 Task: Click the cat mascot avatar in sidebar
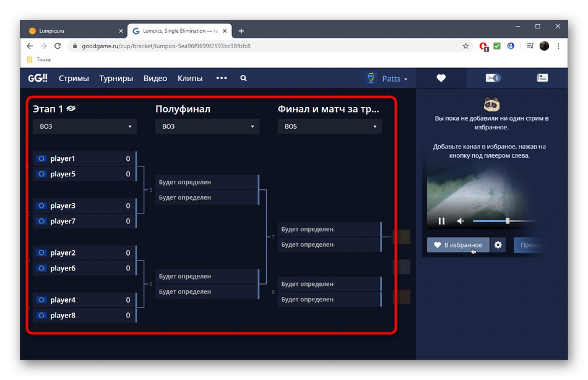pos(491,104)
